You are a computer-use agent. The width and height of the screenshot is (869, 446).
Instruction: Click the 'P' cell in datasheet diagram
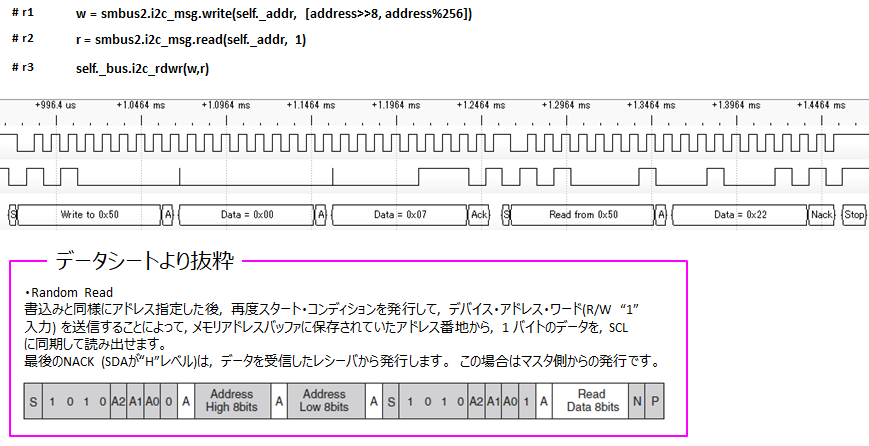(655, 401)
